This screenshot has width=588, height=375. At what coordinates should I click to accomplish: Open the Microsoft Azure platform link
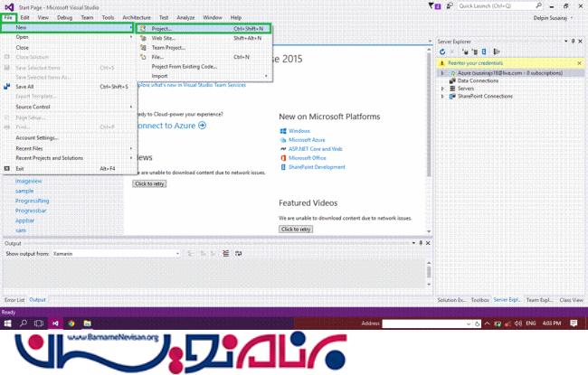click(307, 140)
